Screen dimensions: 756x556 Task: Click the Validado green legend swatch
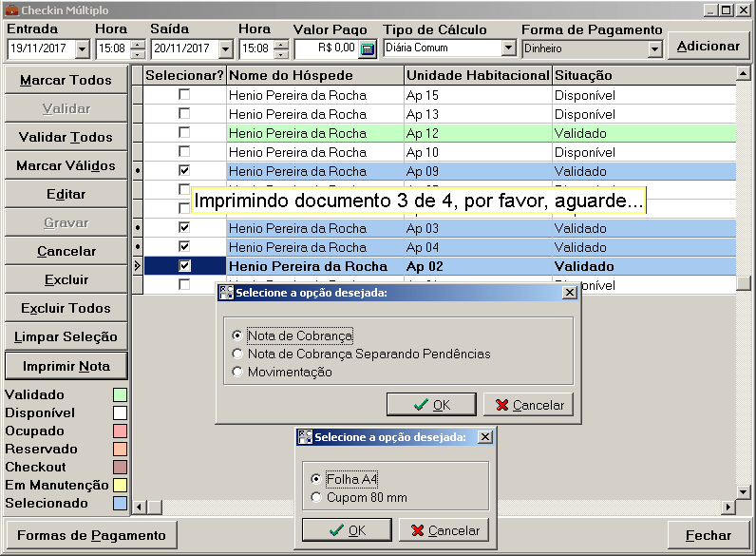(120, 394)
